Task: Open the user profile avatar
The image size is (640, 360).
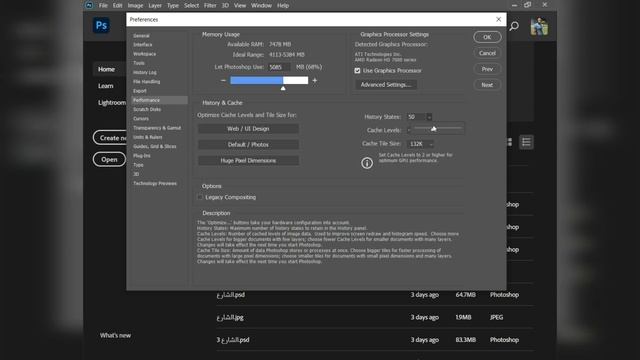Action: (x=539, y=27)
